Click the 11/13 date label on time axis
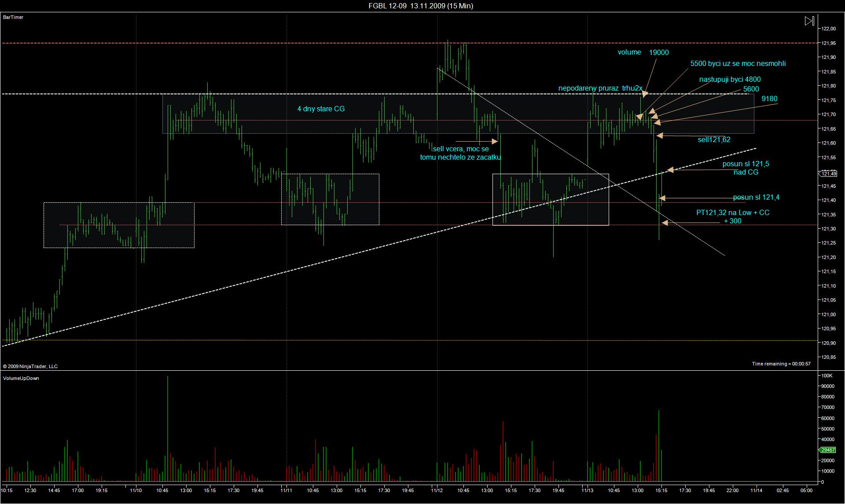Image resolution: width=845 pixels, height=504 pixels. point(588,490)
